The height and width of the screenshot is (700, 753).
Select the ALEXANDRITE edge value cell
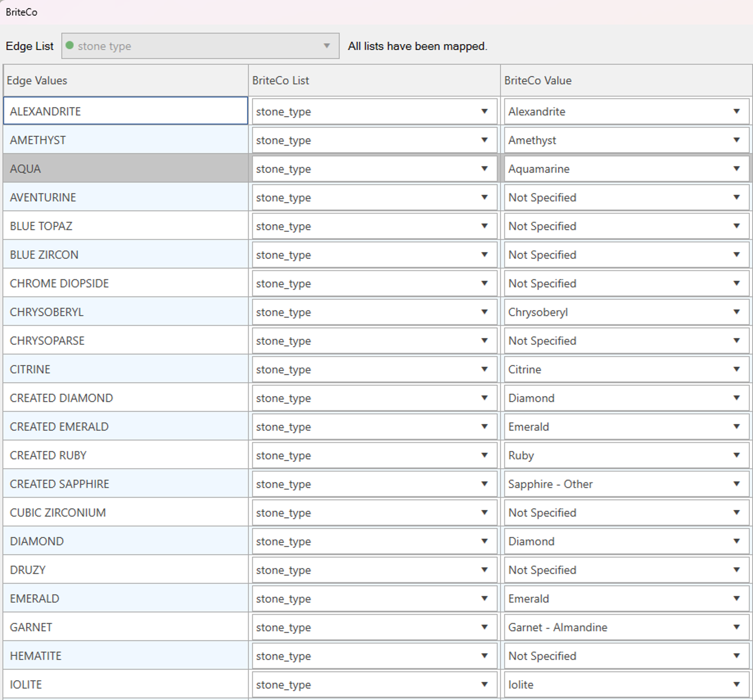(125, 111)
